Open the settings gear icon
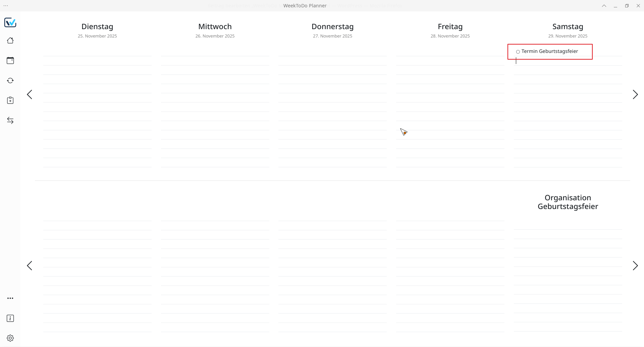Image resolution: width=644 pixels, height=347 pixels. coord(10,338)
